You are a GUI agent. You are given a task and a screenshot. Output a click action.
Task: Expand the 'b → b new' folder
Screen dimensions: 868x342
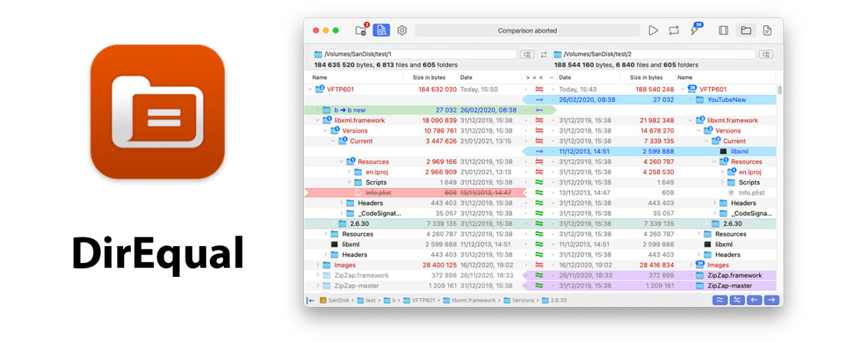[318, 110]
